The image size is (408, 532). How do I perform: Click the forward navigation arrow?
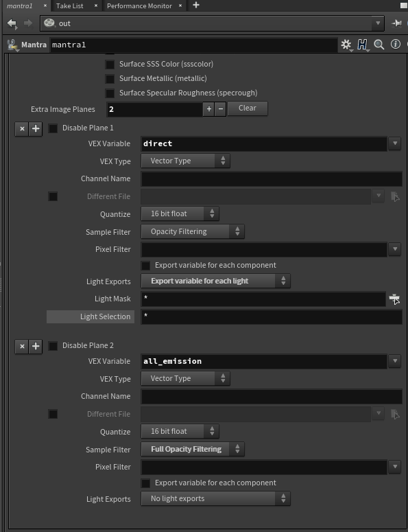coord(28,23)
